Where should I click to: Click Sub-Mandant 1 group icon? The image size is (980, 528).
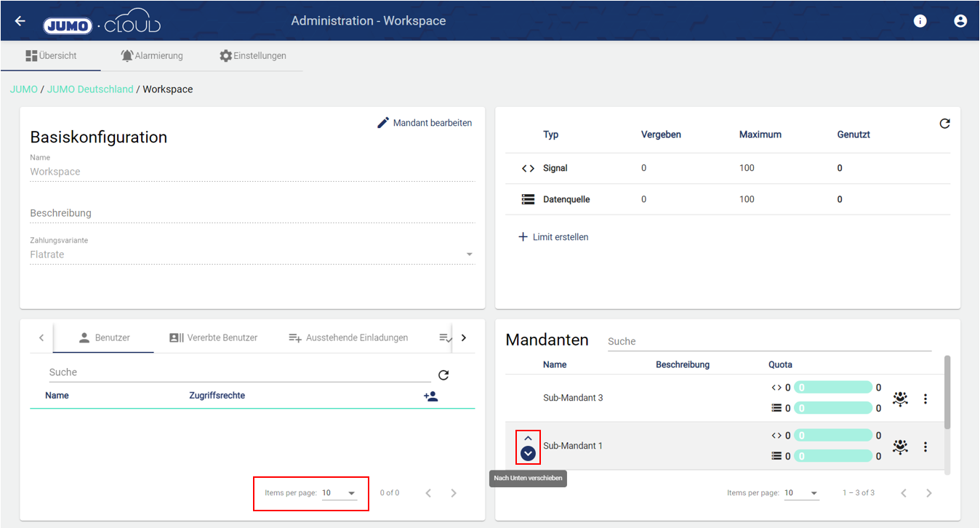click(900, 447)
